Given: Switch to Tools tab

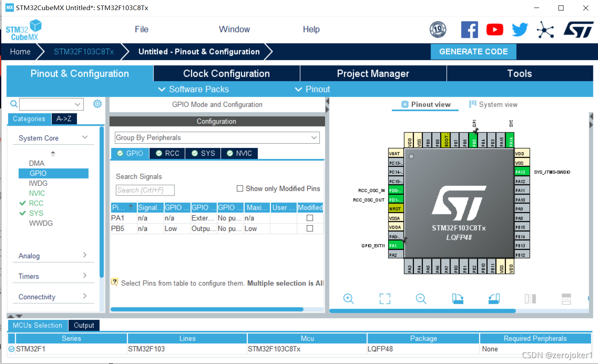Looking at the screenshot, I should click(520, 74).
